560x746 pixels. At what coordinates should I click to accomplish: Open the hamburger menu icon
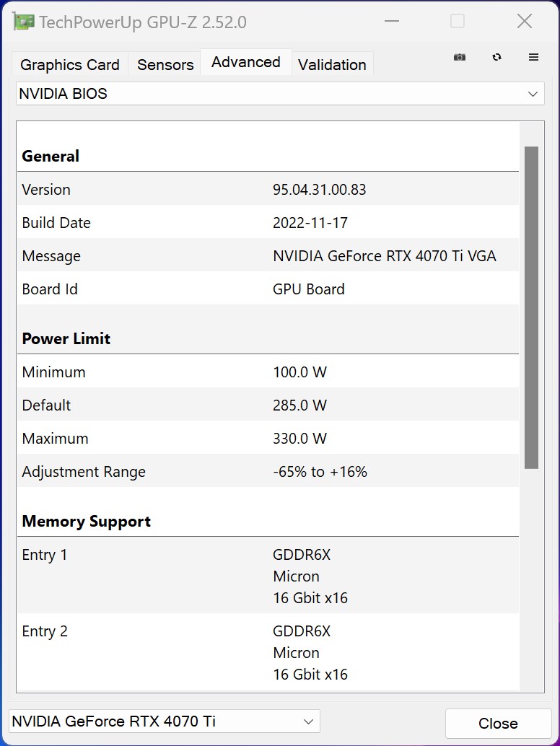coord(534,58)
